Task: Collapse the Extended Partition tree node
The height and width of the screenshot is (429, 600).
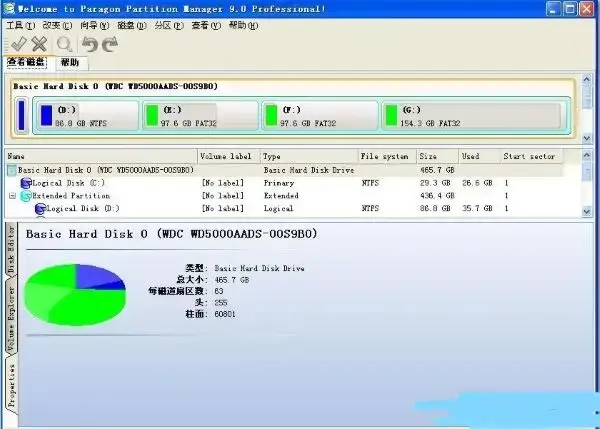Action: [12, 196]
